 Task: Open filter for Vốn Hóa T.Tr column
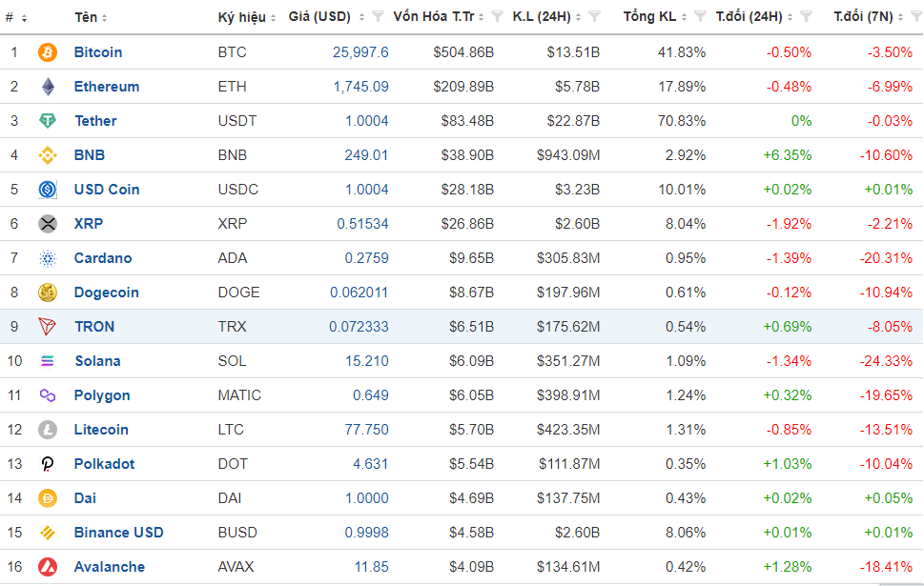(497, 17)
